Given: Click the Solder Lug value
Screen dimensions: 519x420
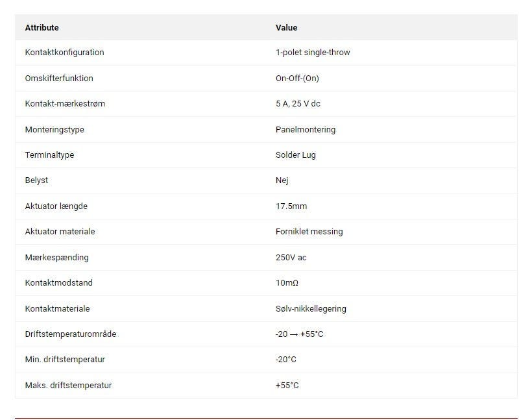Looking at the screenshot, I should point(296,155).
